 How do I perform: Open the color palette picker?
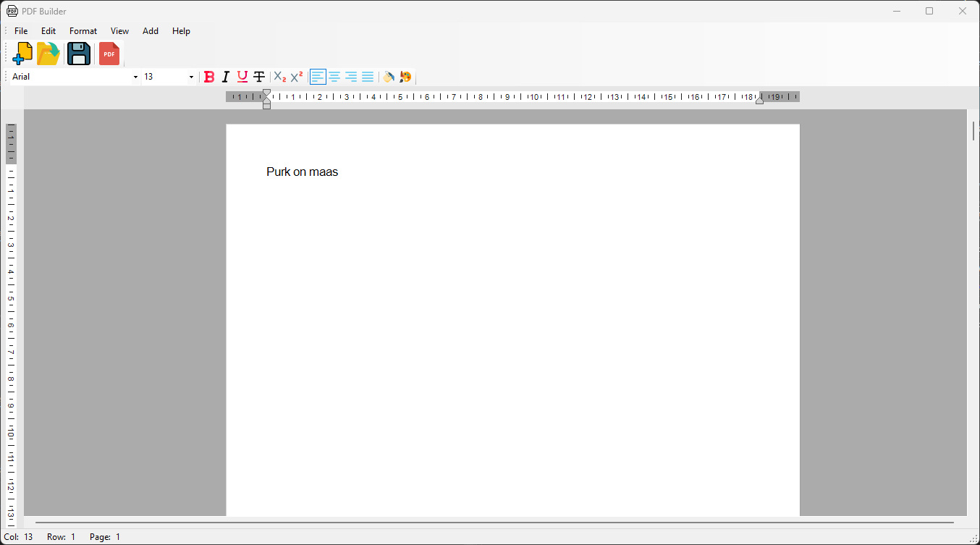pos(405,77)
